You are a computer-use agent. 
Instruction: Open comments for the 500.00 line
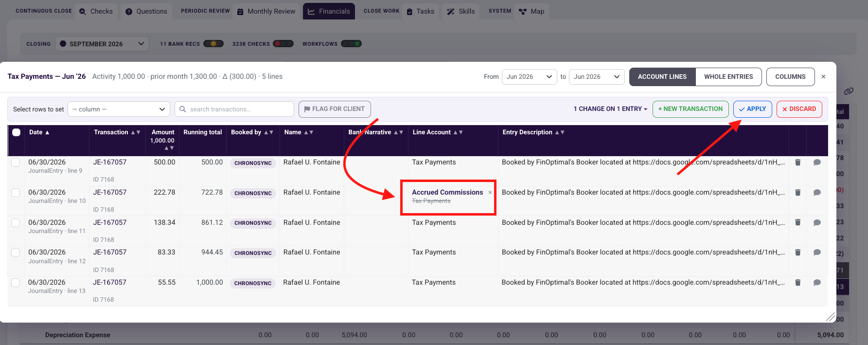coord(817,163)
